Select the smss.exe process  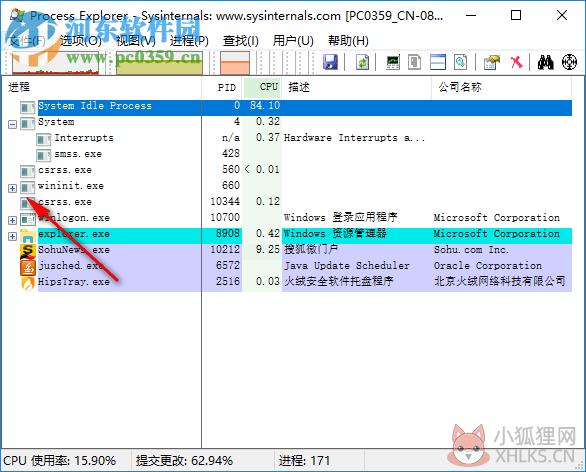[x=78, y=154]
